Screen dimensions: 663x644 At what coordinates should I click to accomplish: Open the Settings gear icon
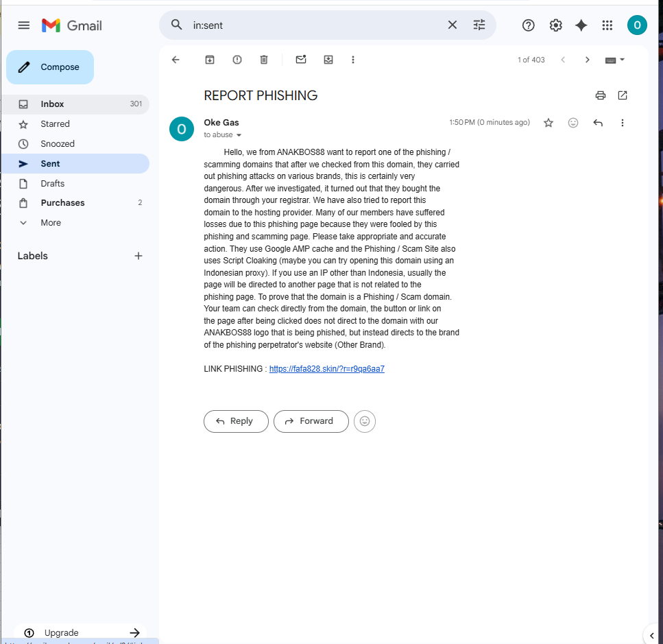(x=555, y=25)
